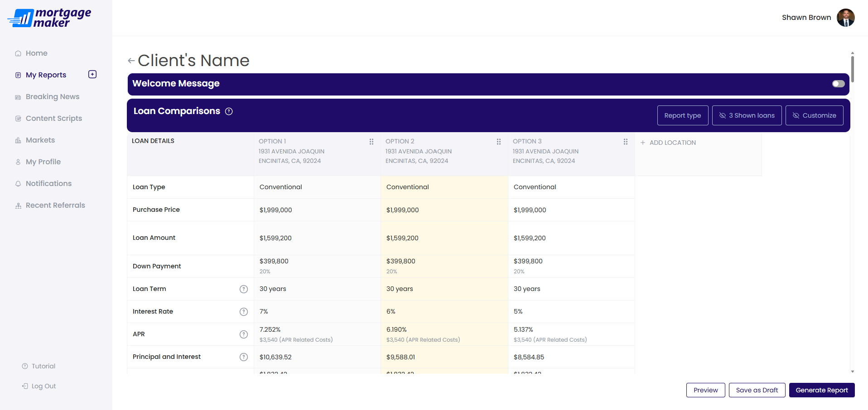Open Markets from the sidebar
This screenshot has width=868, height=410.
(40, 140)
